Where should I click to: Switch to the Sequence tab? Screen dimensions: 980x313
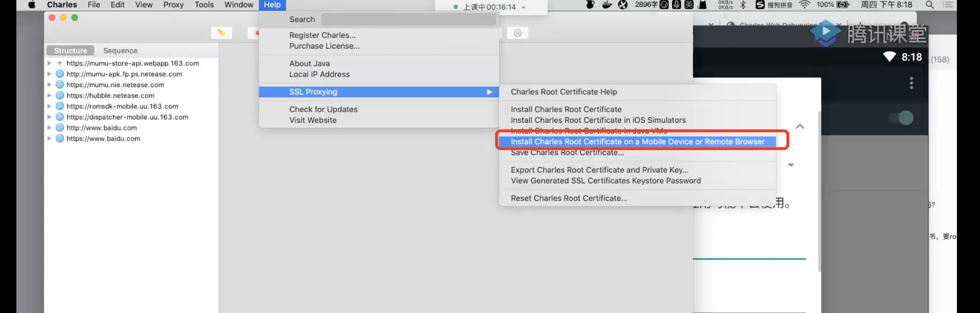pyautogui.click(x=120, y=51)
